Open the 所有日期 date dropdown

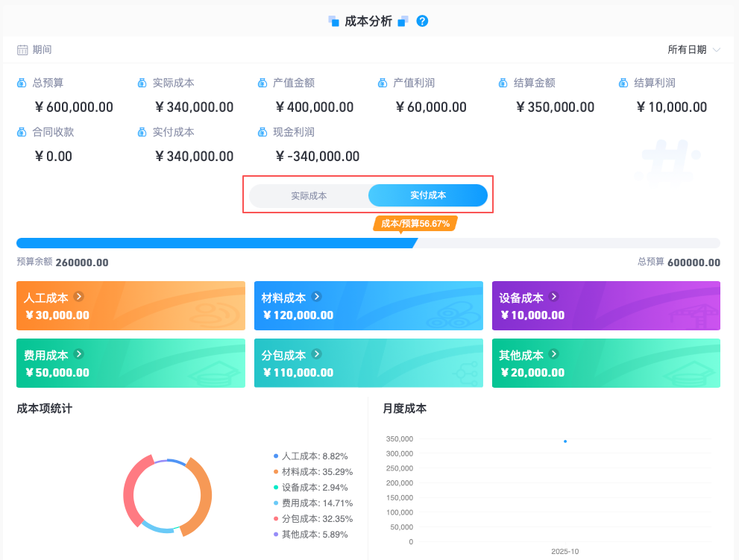pyautogui.click(x=694, y=49)
